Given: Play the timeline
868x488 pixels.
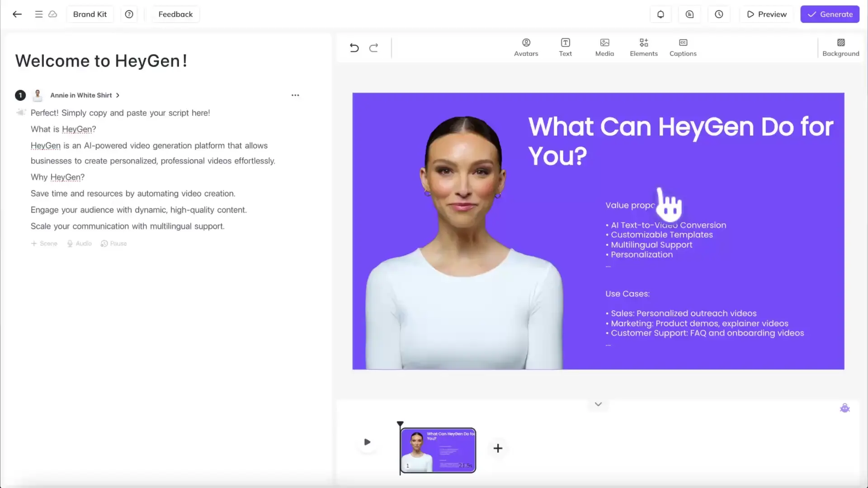Looking at the screenshot, I should [x=367, y=442].
